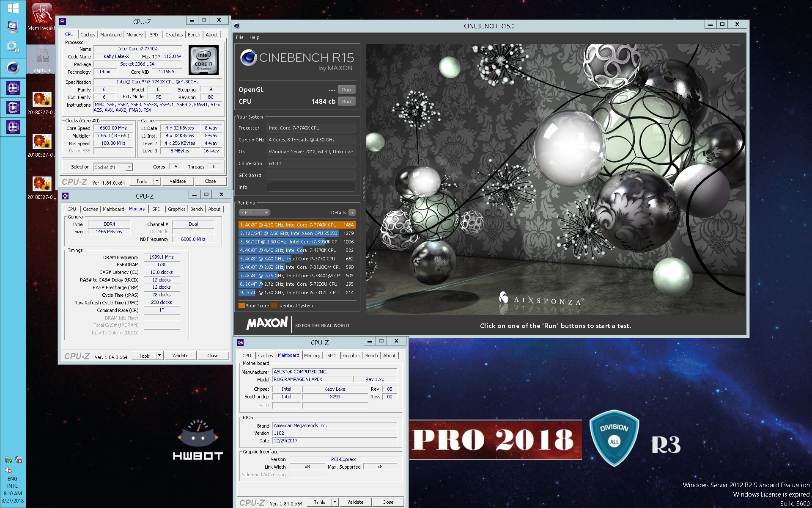This screenshot has height=508, width=812.
Task: Click the 112.0 W Max TDP value
Action: 173,56
